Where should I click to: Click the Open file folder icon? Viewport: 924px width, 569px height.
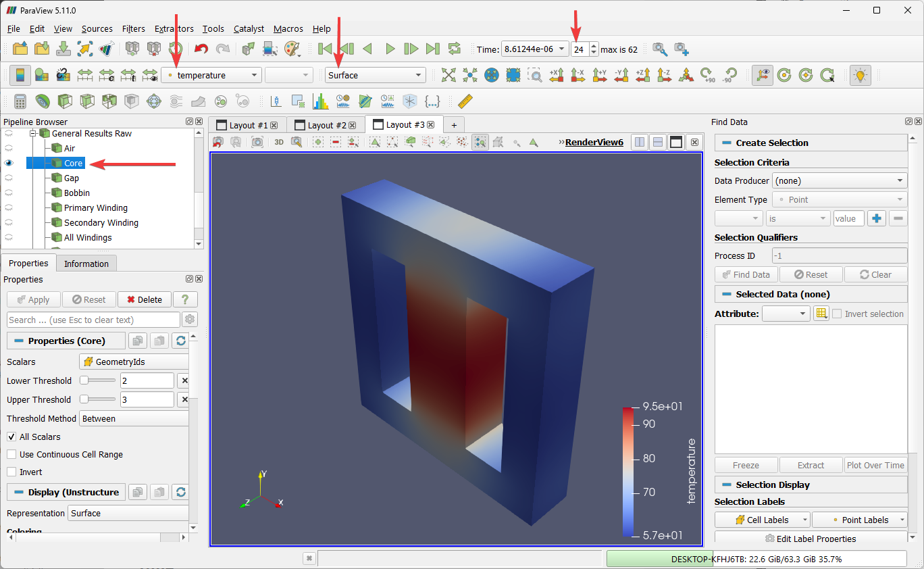20,49
